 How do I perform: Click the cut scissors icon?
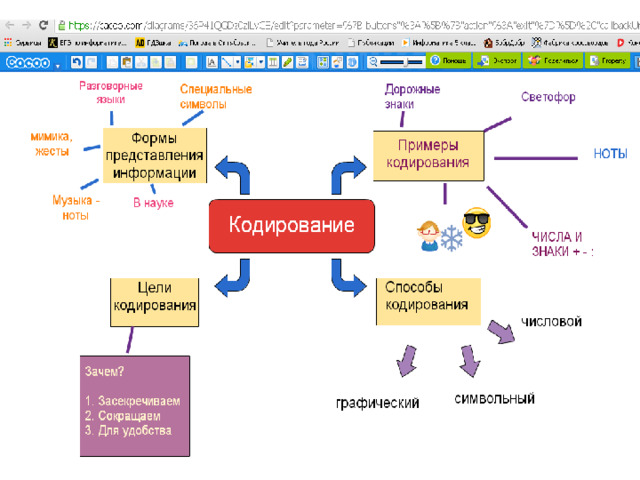[x=141, y=62]
